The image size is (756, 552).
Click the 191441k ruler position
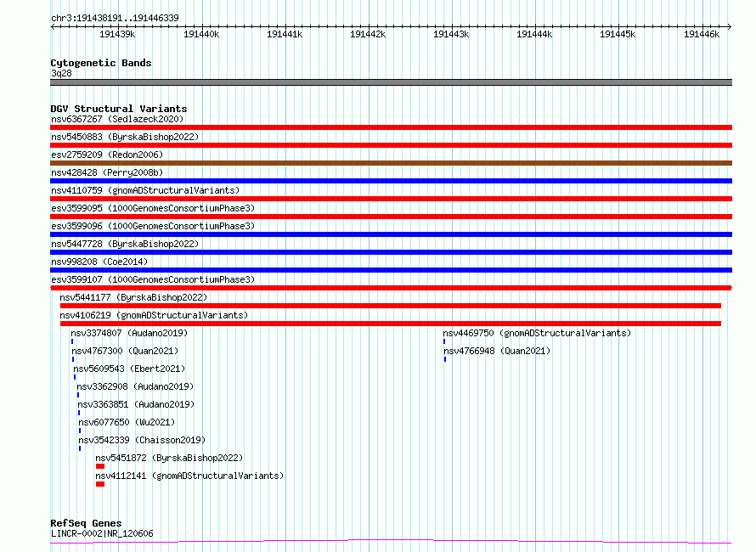[x=285, y=34]
